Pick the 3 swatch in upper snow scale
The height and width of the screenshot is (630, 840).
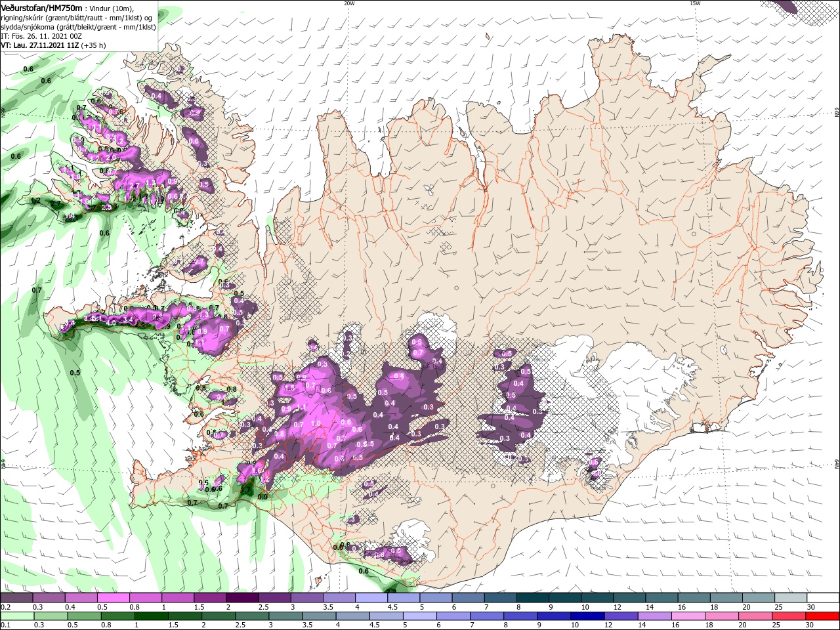point(306,598)
